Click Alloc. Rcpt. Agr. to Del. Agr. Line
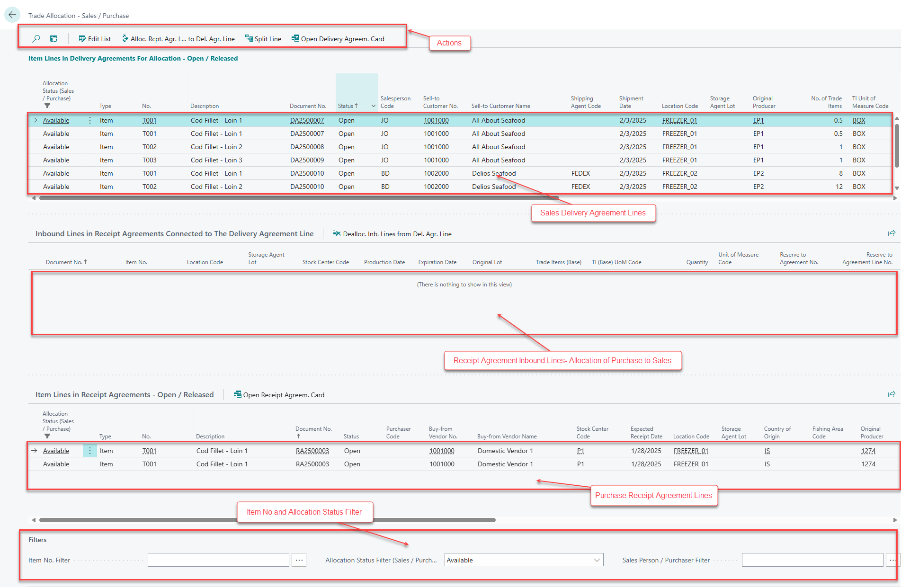The image size is (901, 588). coord(178,39)
